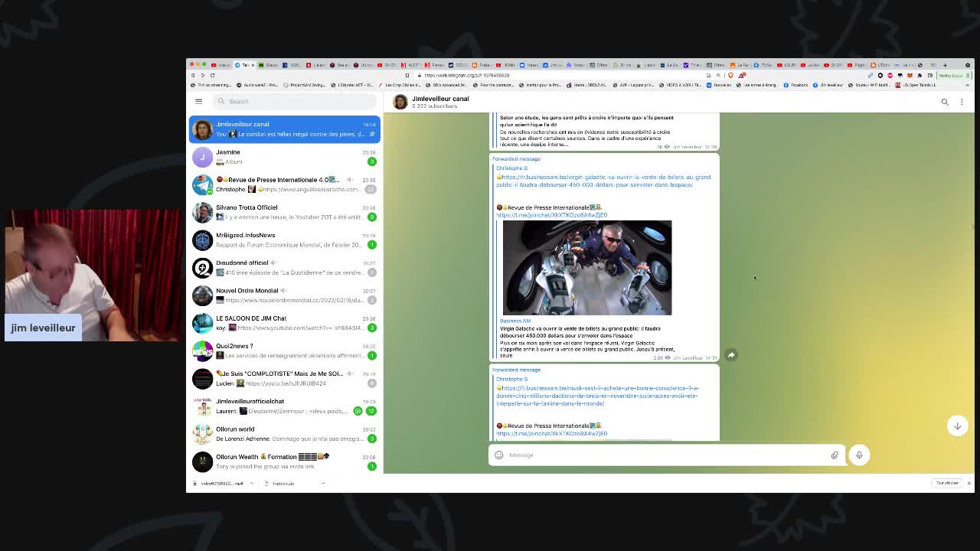The image size is (980, 551).
Task: Forward the Virgin Galactic message via share icon
Action: pyautogui.click(x=731, y=355)
